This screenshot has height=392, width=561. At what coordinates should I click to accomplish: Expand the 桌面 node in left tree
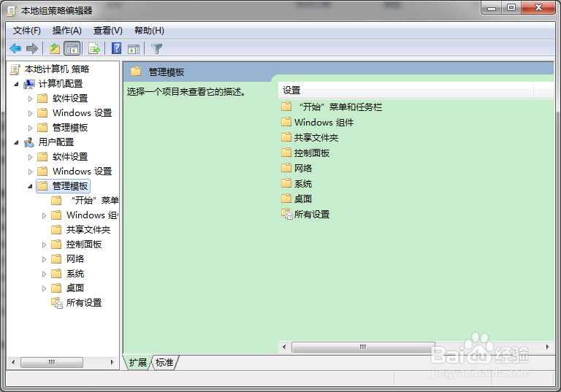click(x=44, y=288)
